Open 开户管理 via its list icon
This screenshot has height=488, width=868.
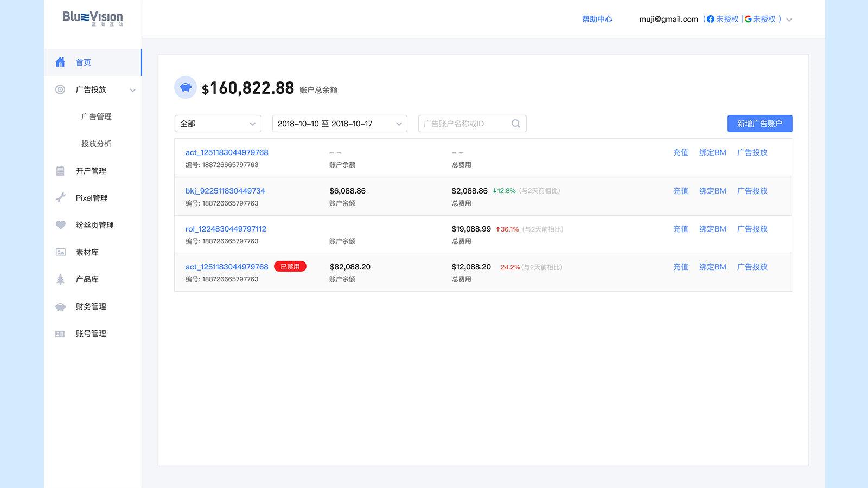tap(60, 170)
